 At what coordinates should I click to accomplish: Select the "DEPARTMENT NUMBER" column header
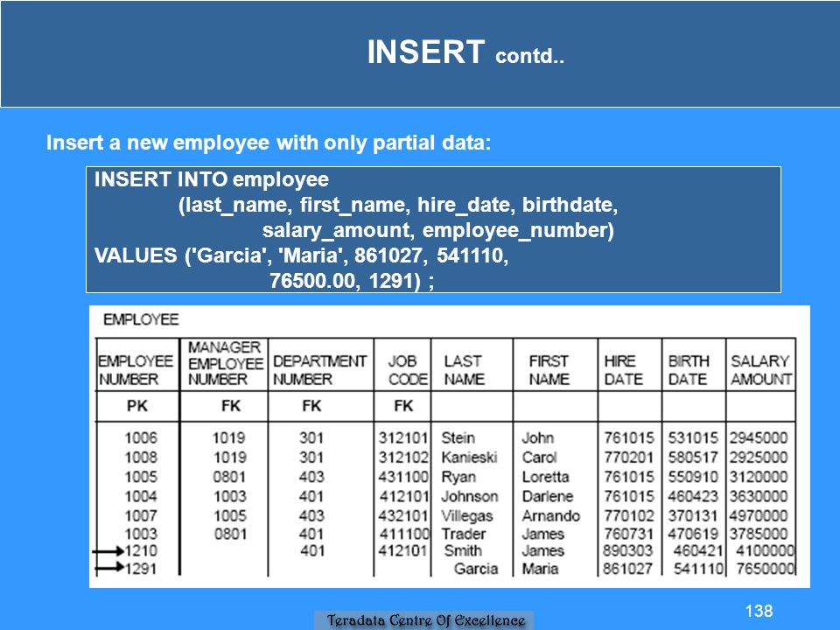[x=320, y=370]
